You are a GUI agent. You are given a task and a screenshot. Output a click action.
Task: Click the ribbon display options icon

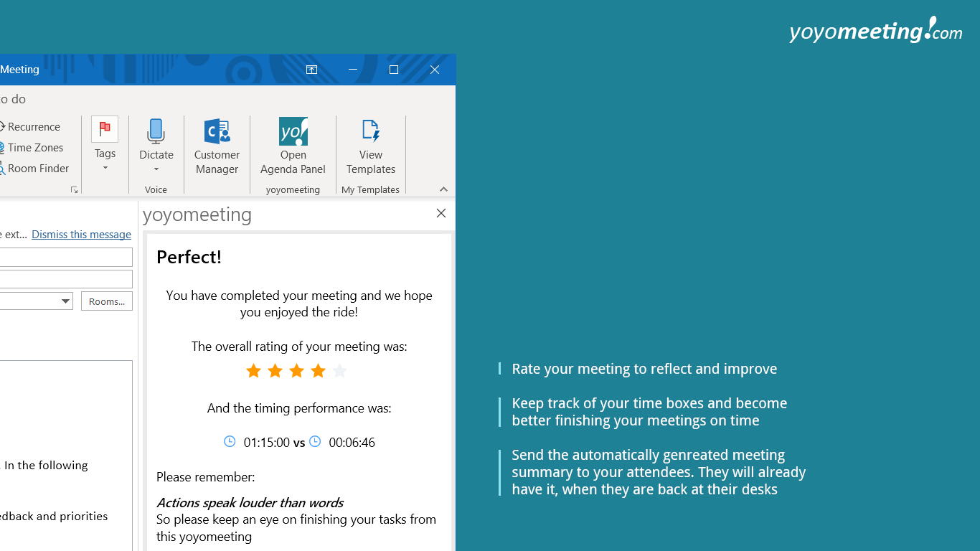[x=311, y=70]
